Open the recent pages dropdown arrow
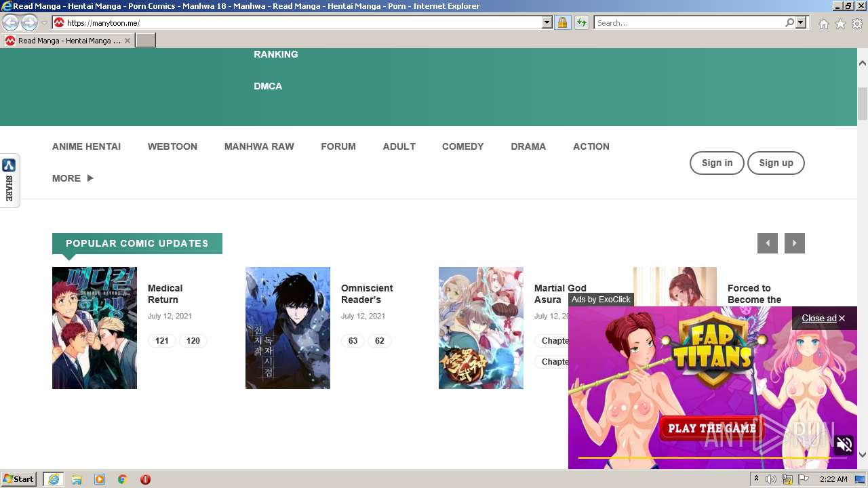Viewport: 868px width, 488px height. pyautogui.click(x=44, y=23)
